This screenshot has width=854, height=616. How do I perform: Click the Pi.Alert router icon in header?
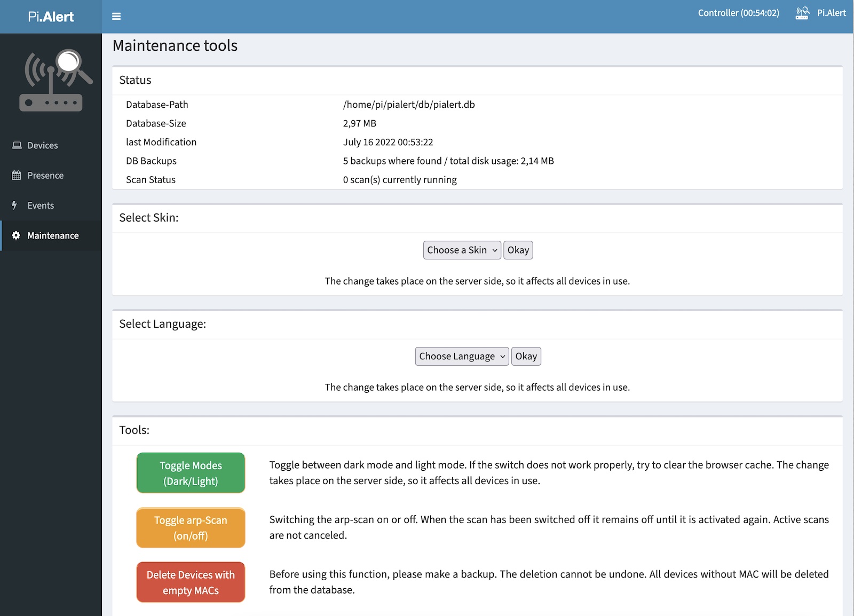pos(802,13)
